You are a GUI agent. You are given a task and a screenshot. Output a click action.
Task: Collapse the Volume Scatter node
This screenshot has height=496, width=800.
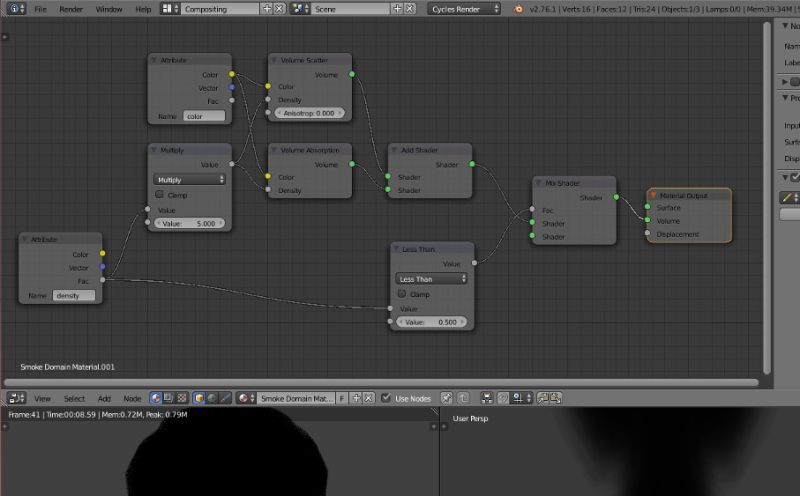tap(274, 60)
